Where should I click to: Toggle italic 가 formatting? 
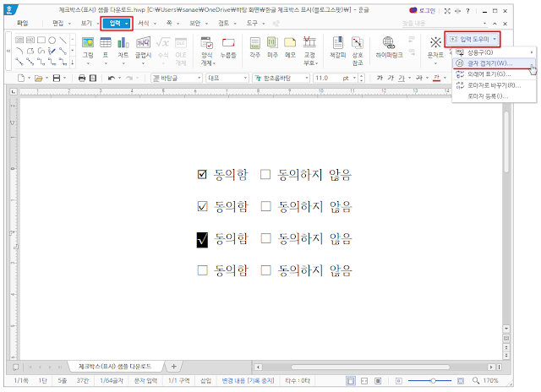point(391,78)
